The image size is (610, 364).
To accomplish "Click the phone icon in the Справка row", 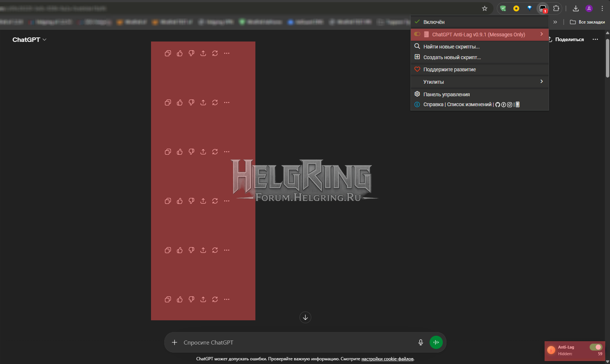I will click(x=518, y=105).
